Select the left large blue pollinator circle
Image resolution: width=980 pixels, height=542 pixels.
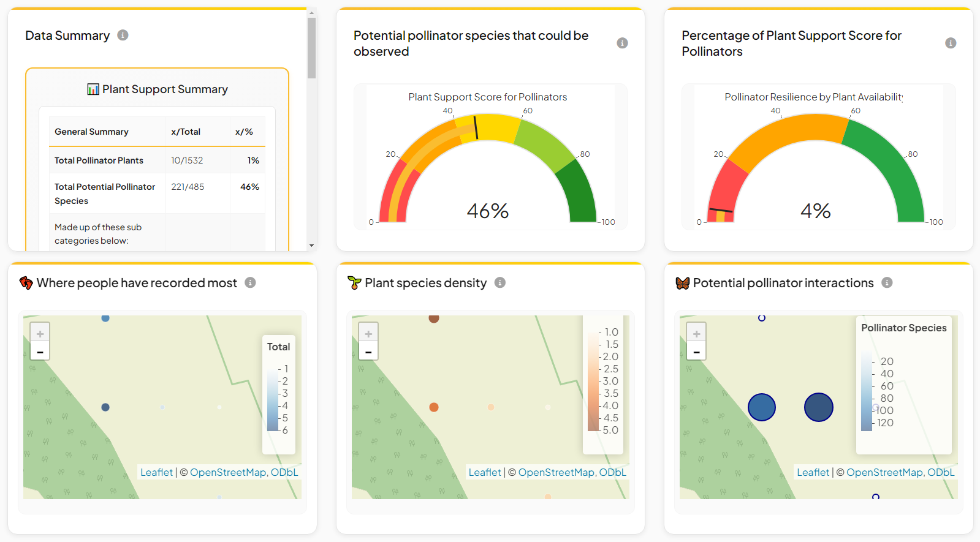pos(762,407)
